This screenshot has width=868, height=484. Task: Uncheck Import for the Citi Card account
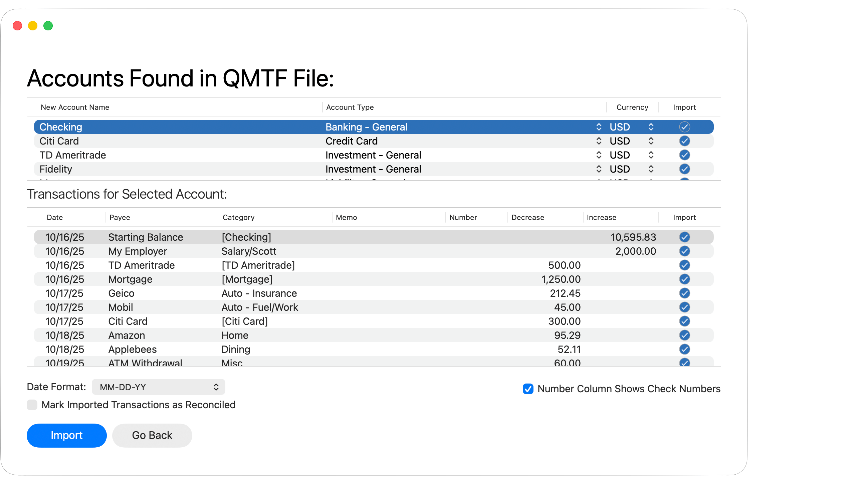pyautogui.click(x=684, y=141)
